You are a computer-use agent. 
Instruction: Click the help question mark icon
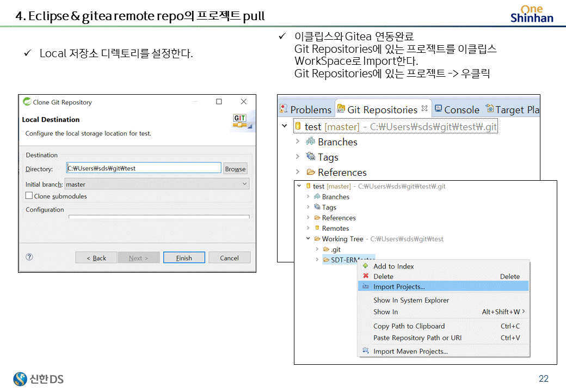point(29,256)
